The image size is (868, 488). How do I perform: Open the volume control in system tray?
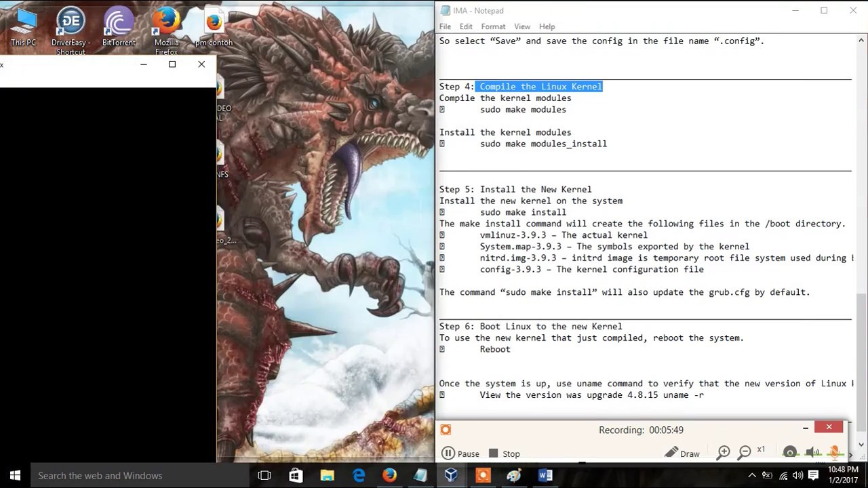pyautogui.click(x=797, y=475)
